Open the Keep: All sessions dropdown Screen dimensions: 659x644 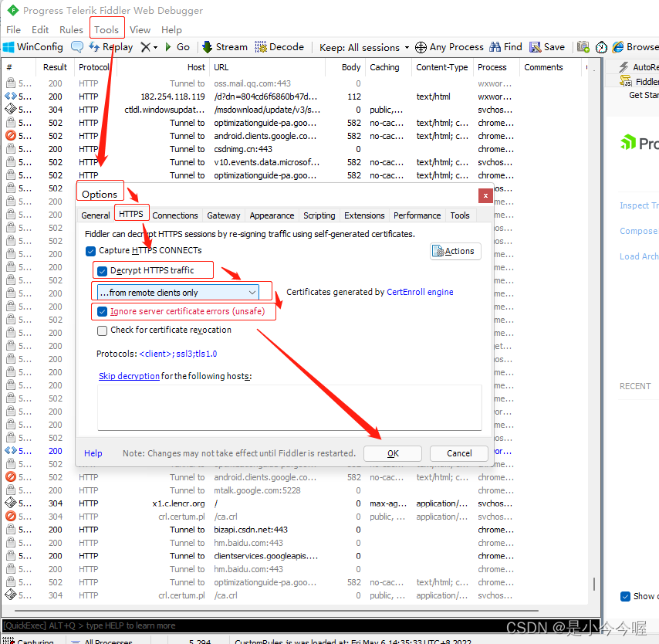364,48
